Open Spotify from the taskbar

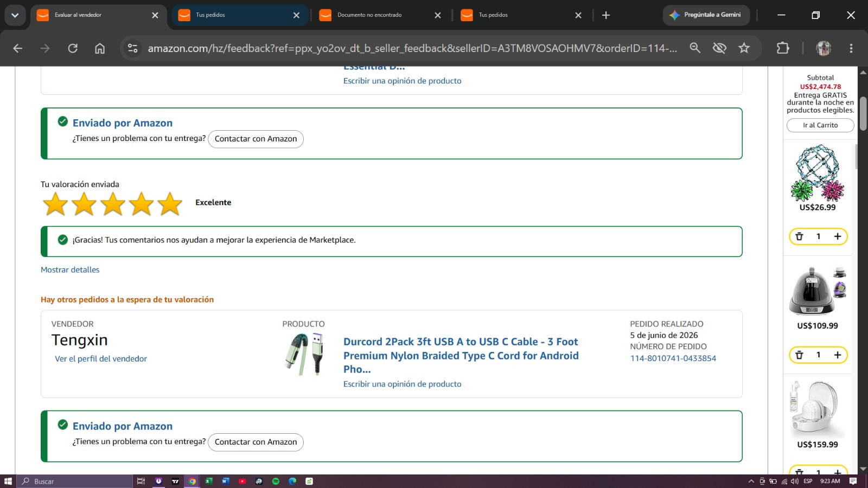pos(276,481)
